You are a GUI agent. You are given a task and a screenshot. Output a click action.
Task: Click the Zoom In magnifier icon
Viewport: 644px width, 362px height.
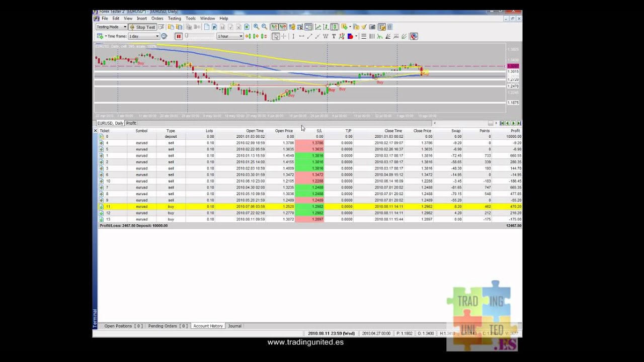coord(256,27)
